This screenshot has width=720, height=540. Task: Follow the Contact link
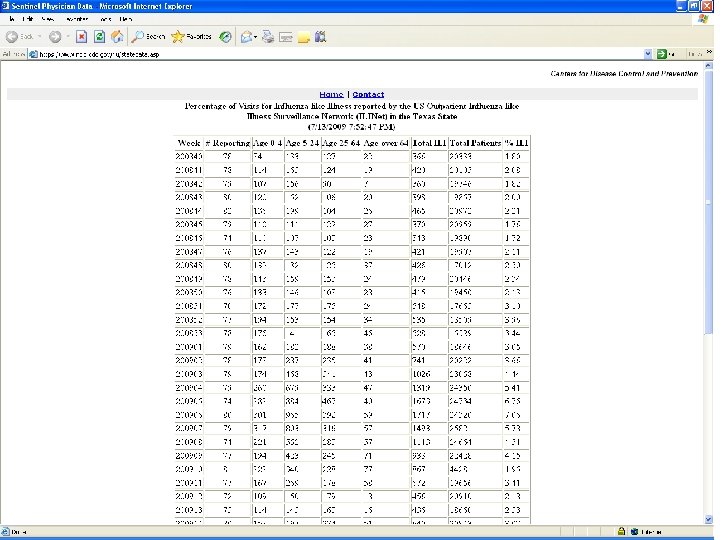(x=368, y=94)
